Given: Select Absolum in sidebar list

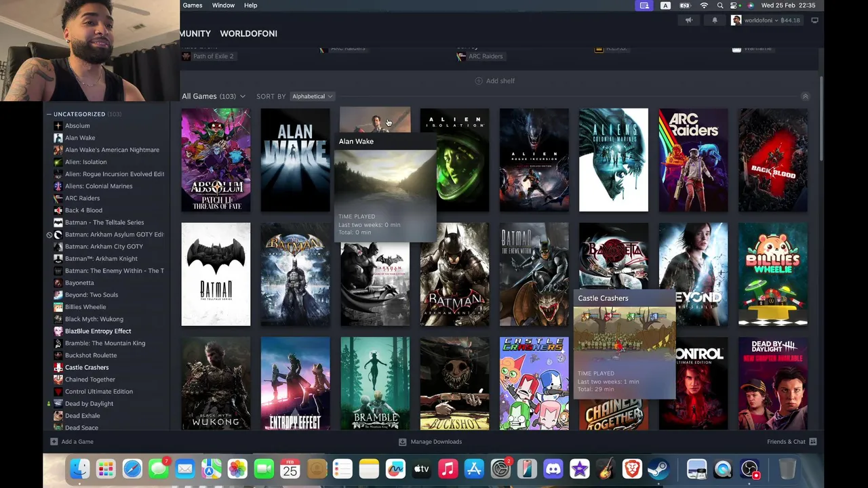Looking at the screenshot, I should point(77,125).
